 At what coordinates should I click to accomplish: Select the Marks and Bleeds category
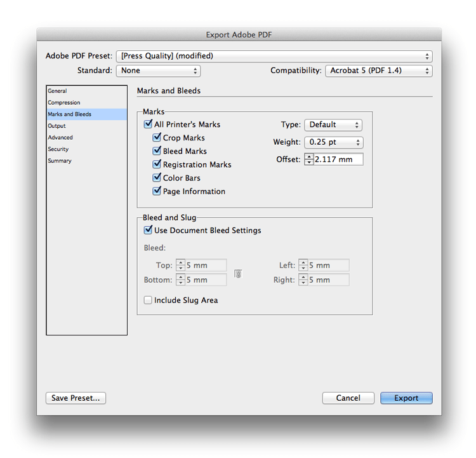point(86,114)
